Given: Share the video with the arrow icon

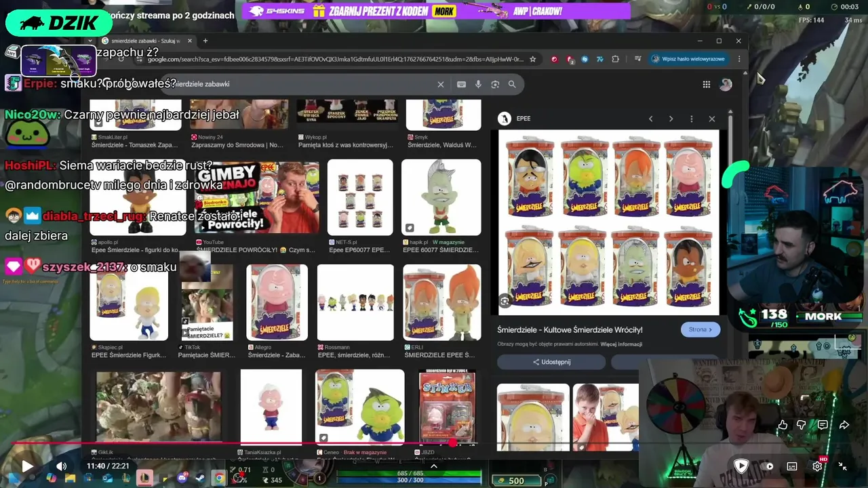Looking at the screenshot, I should click(844, 425).
